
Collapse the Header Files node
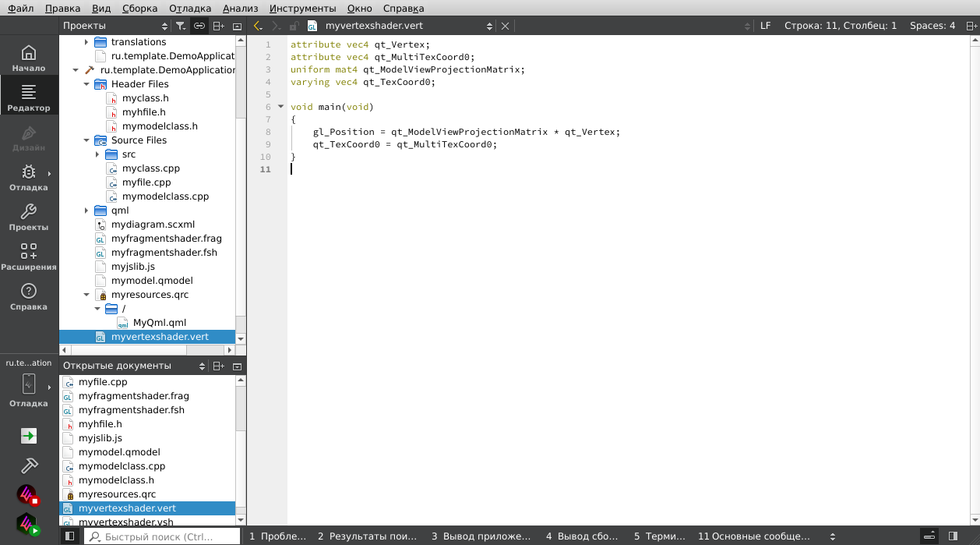86,84
